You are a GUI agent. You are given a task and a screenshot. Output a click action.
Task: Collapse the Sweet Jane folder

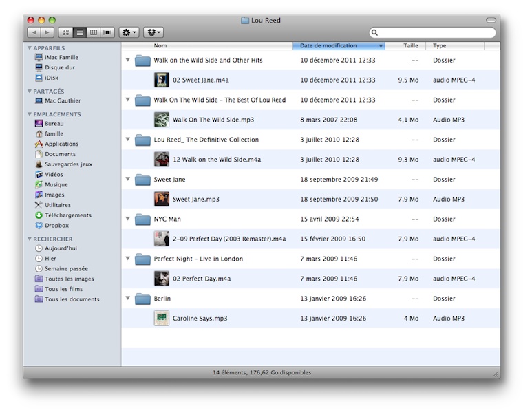128,179
